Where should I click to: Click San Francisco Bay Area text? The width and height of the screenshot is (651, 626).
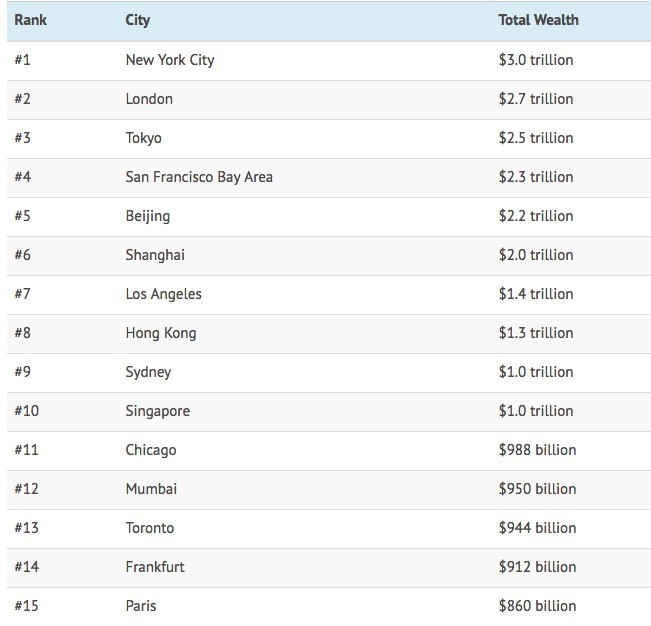coord(199,177)
